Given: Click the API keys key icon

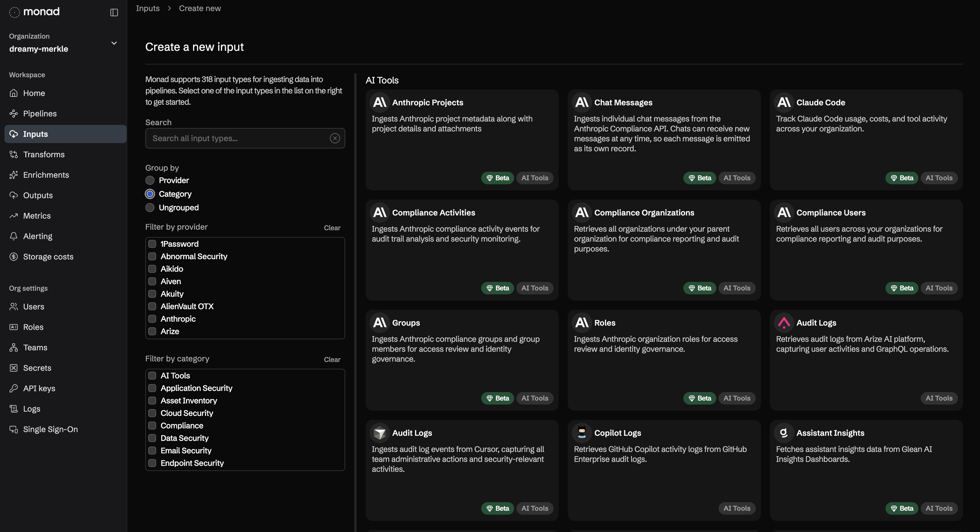Looking at the screenshot, I should pyautogui.click(x=14, y=388).
